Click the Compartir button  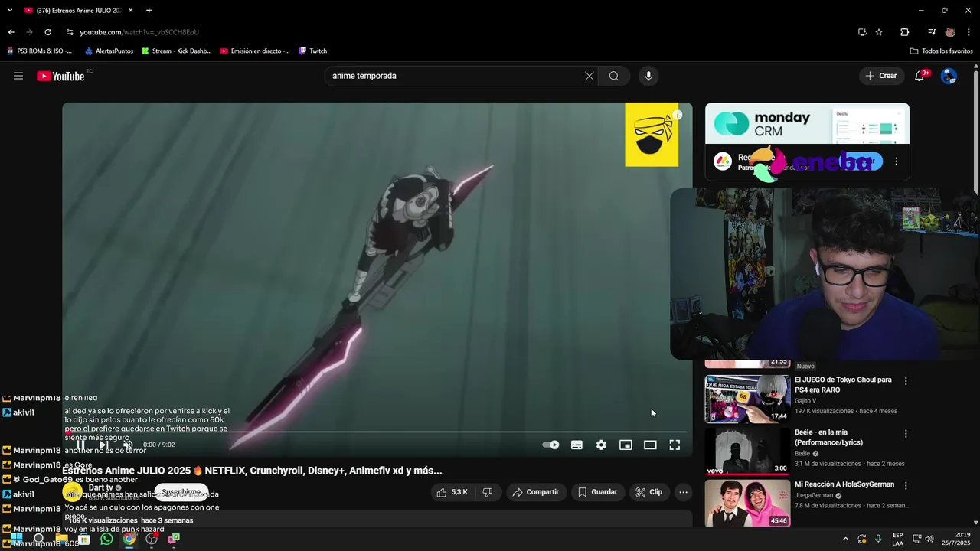536,492
